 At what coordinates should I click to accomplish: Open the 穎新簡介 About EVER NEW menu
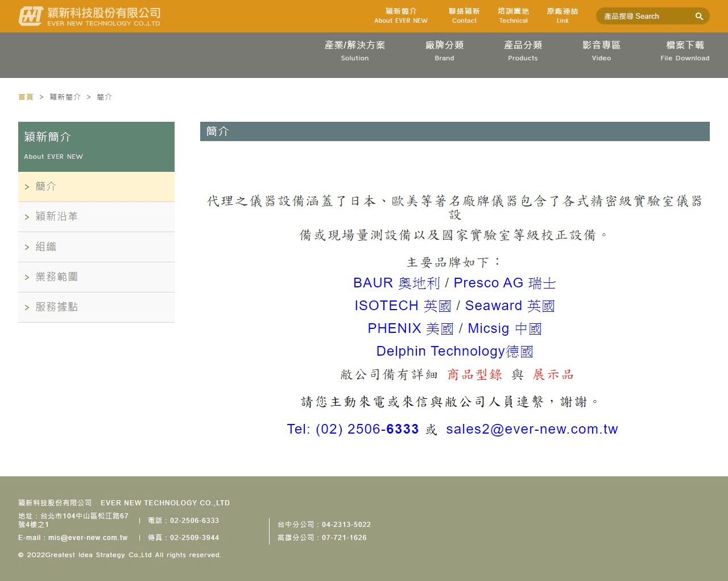point(401,16)
